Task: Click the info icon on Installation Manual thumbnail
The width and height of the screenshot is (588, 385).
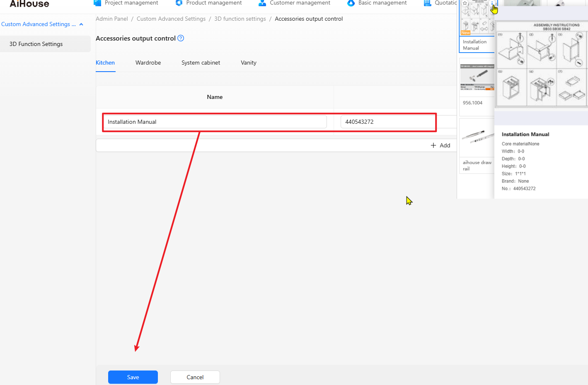Action: 492,3
